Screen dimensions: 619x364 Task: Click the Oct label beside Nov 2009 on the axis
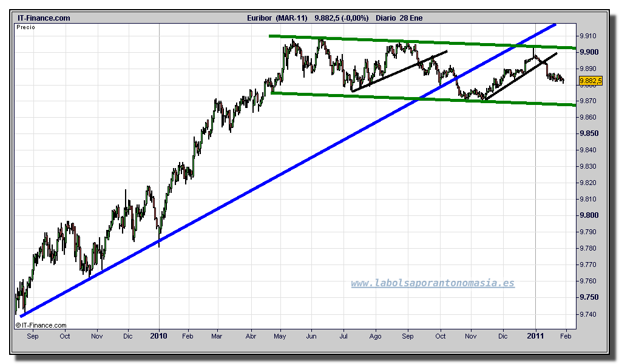[x=65, y=336]
